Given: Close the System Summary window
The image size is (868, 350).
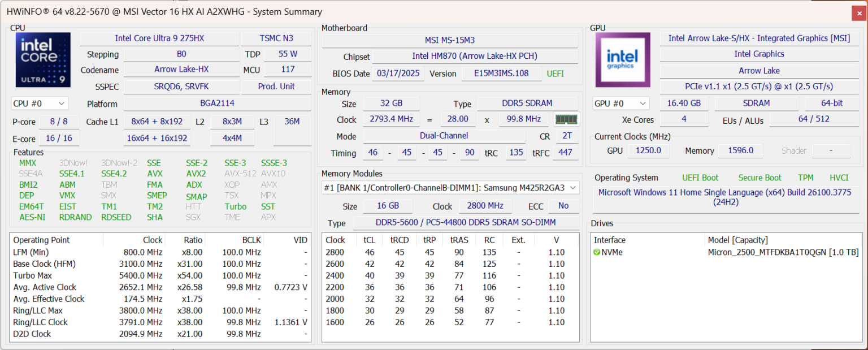Looking at the screenshot, I should (859, 12).
